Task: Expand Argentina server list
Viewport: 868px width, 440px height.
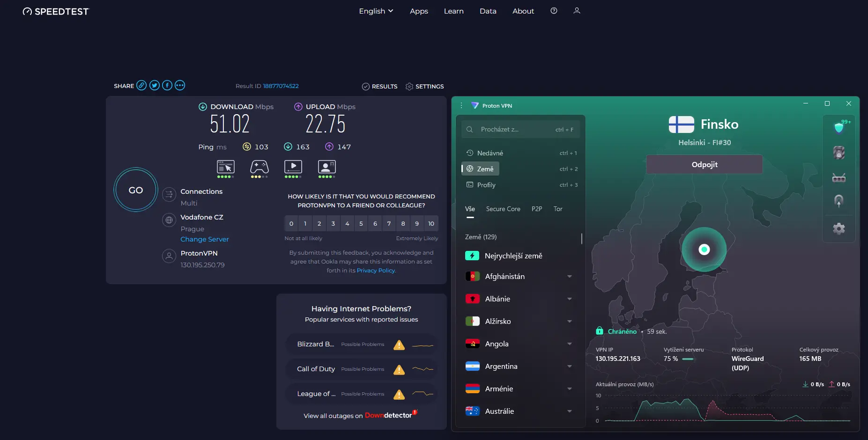Action: pyautogui.click(x=569, y=366)
